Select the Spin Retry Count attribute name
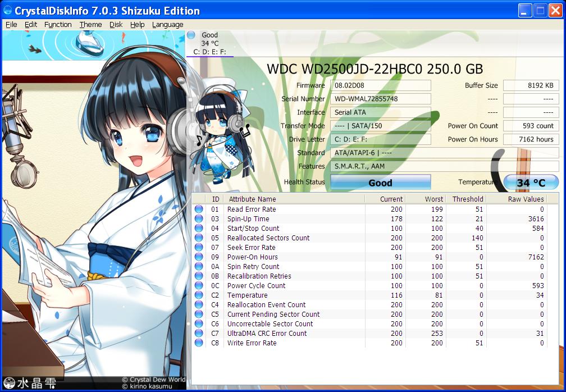 click(253, 266)
